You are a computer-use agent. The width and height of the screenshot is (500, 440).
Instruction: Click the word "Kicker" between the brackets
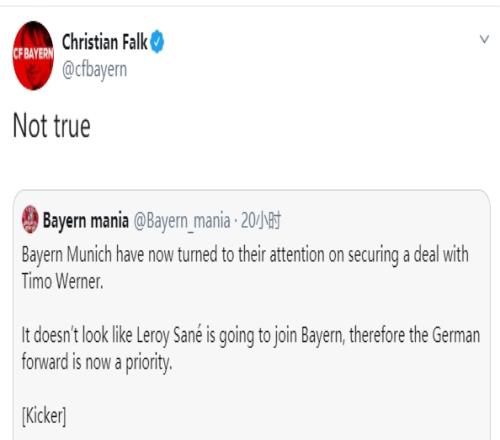pos(44,415)
